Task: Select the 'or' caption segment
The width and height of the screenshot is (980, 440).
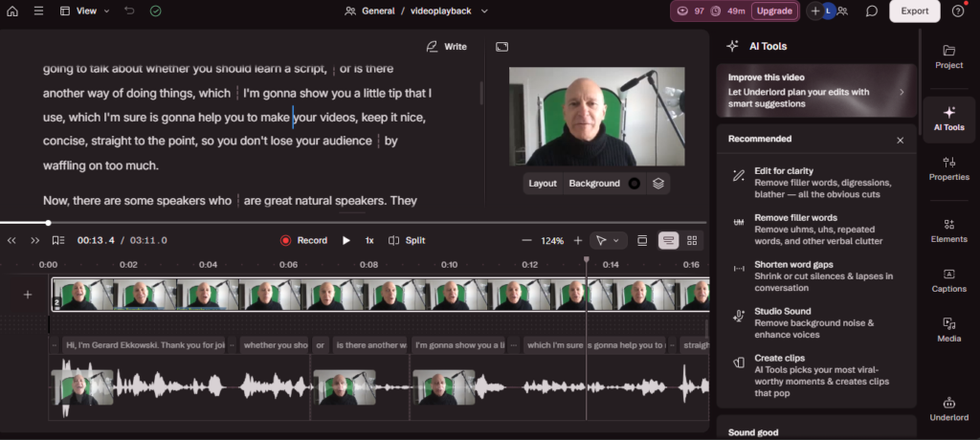Action: pyautogui.click(x=320, y=345)
